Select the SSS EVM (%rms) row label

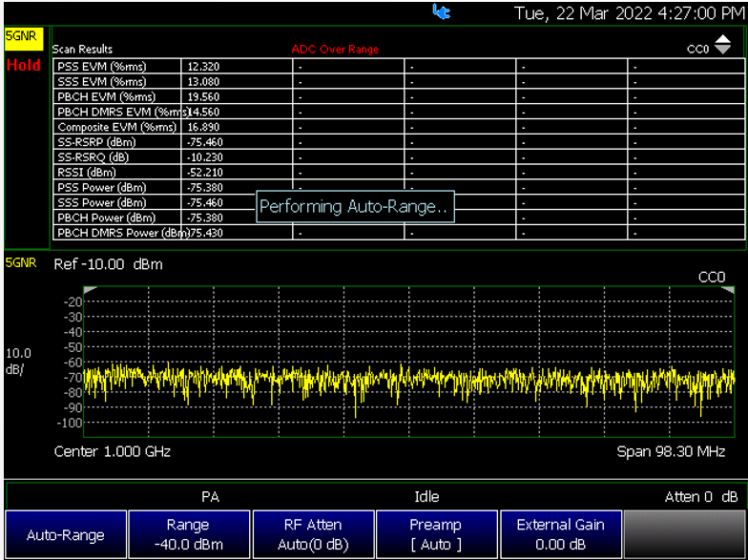pyautogui.click(x=101, y=82)
